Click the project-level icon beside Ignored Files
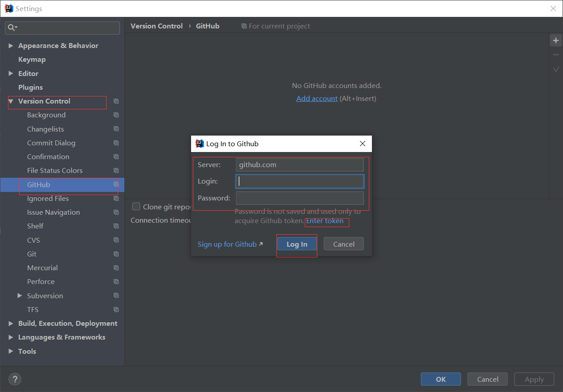 (x=116, y=199)
